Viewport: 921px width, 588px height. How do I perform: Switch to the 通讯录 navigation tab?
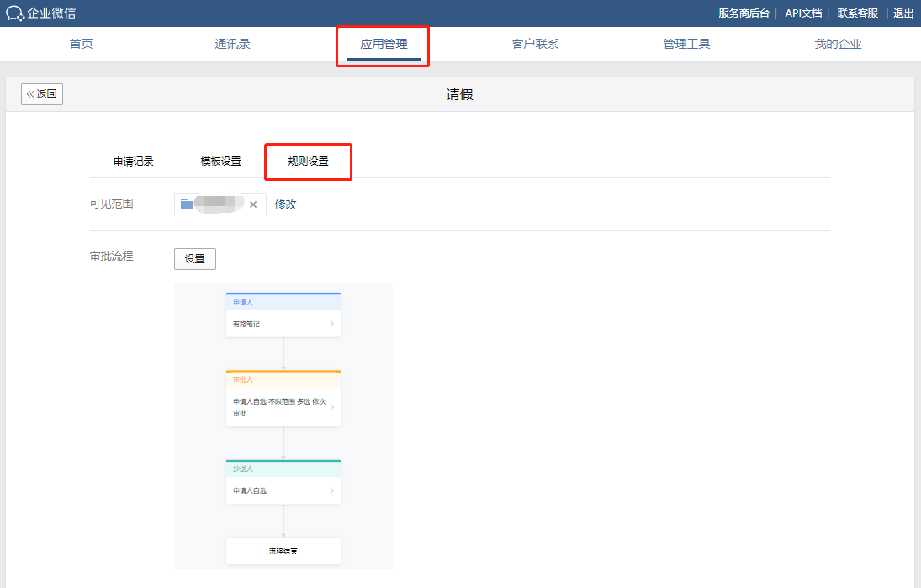[232, 44]
